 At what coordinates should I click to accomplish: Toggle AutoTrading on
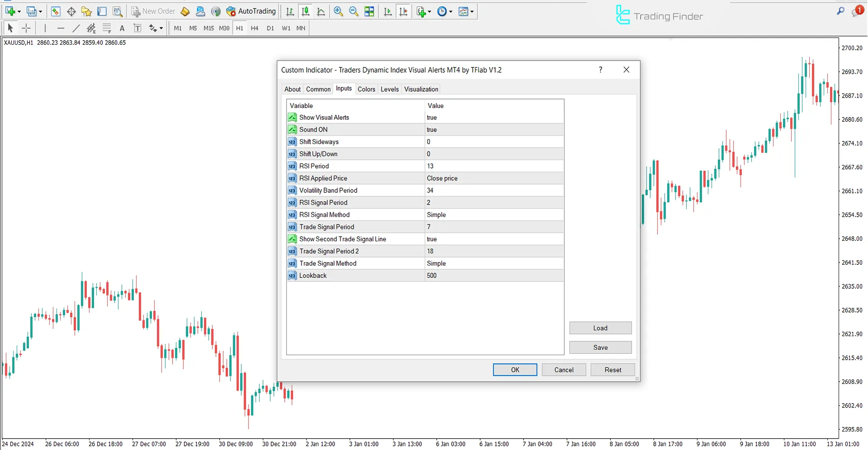pos(251,11)
